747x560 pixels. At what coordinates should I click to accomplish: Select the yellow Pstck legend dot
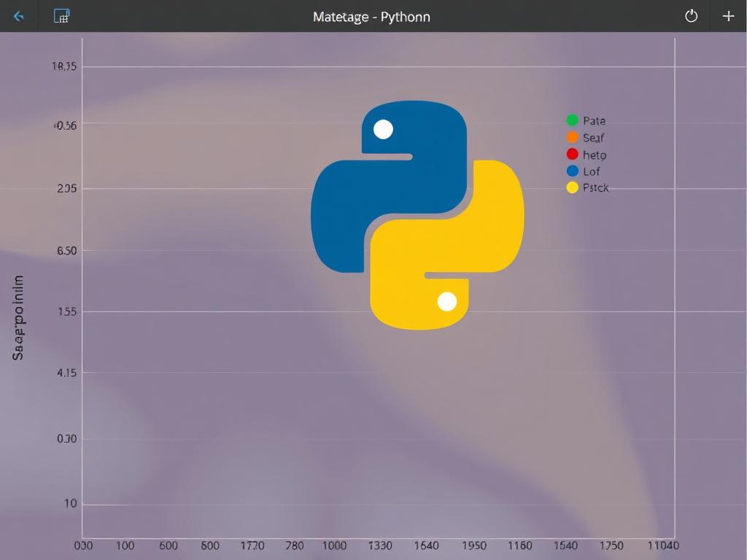[572, 187]
